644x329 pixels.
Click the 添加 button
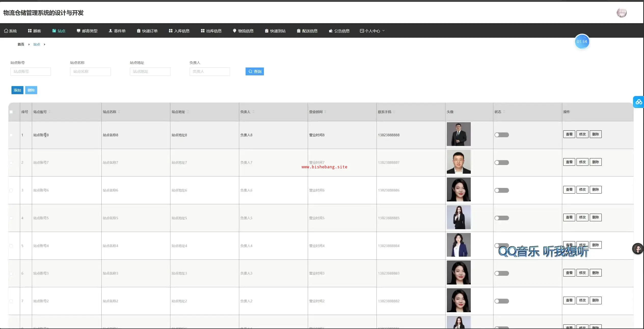(x=17, y=90)
